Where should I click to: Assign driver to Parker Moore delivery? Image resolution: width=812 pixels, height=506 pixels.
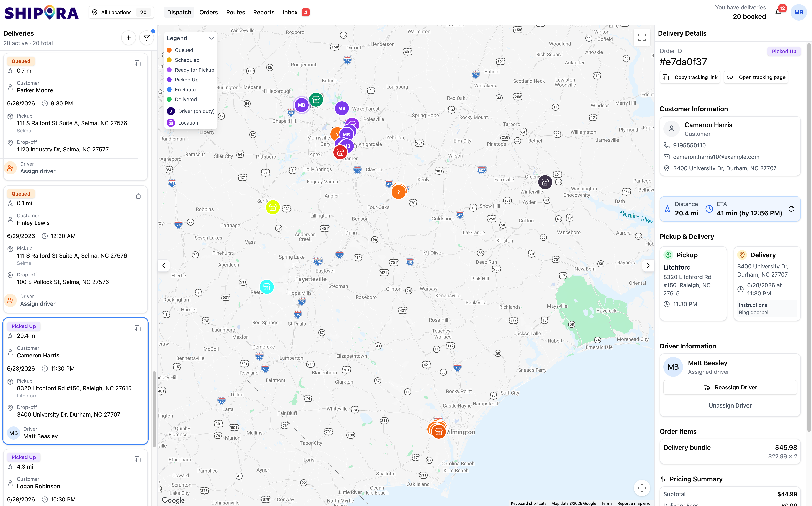pyautogui.click(x=38, y=171)
